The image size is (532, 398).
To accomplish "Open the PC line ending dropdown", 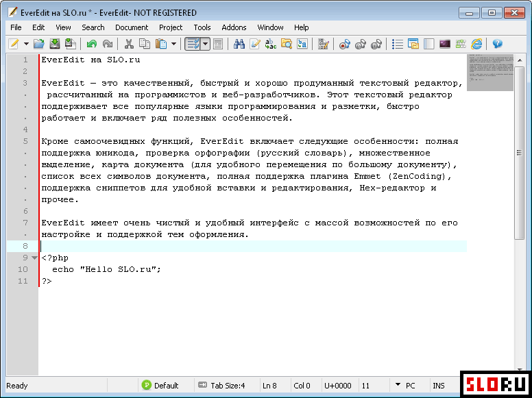I will click(x=405, y=386).
